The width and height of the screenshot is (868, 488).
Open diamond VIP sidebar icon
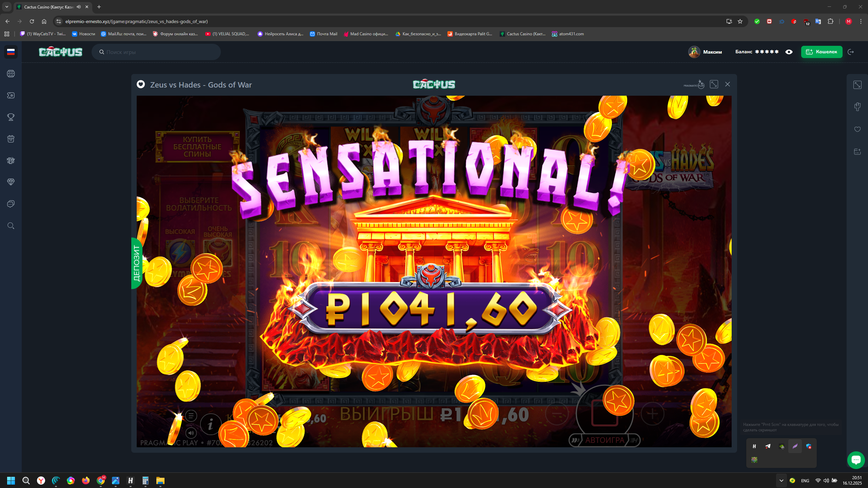click(11, 182)
